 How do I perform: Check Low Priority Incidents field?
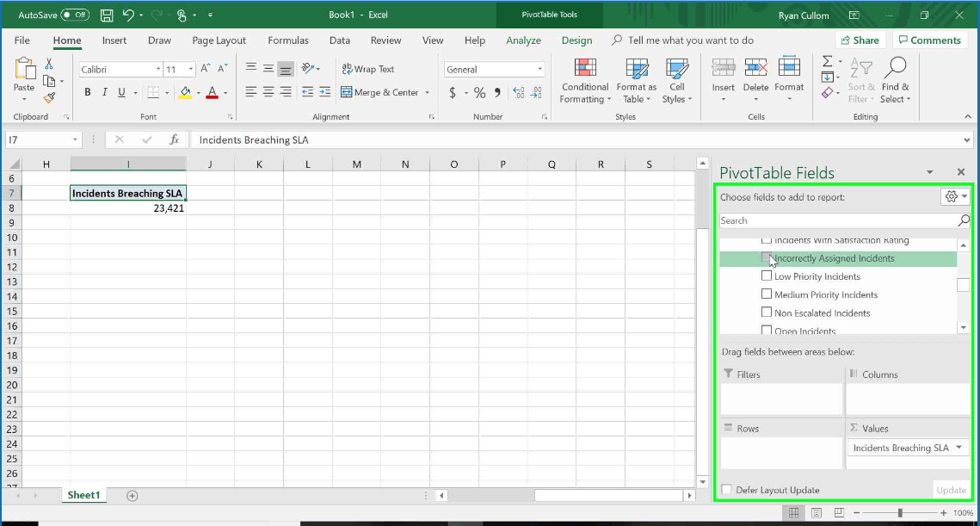coord(767,275)
